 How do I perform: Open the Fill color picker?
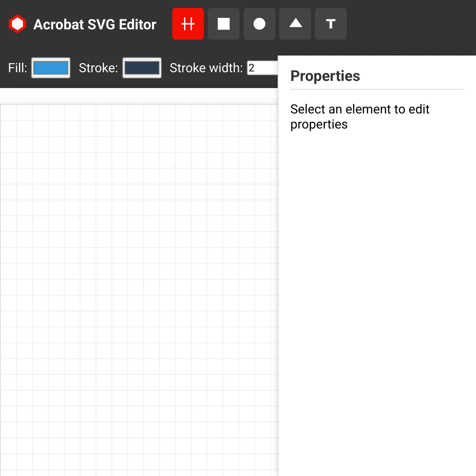pyautogui.click(x=51, y=68)
